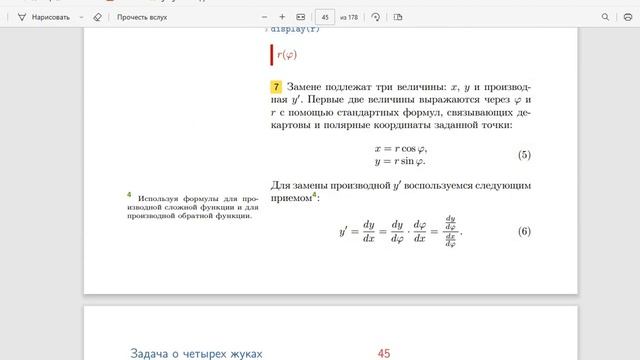
Task: Click the formula y = r sin φ
Action: [x=400, y=161]
